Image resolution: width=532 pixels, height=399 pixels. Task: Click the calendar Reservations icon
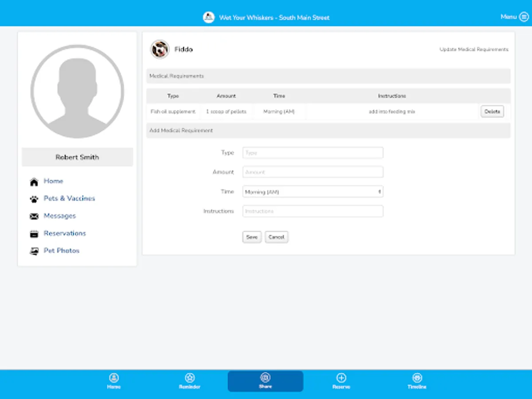34,234
